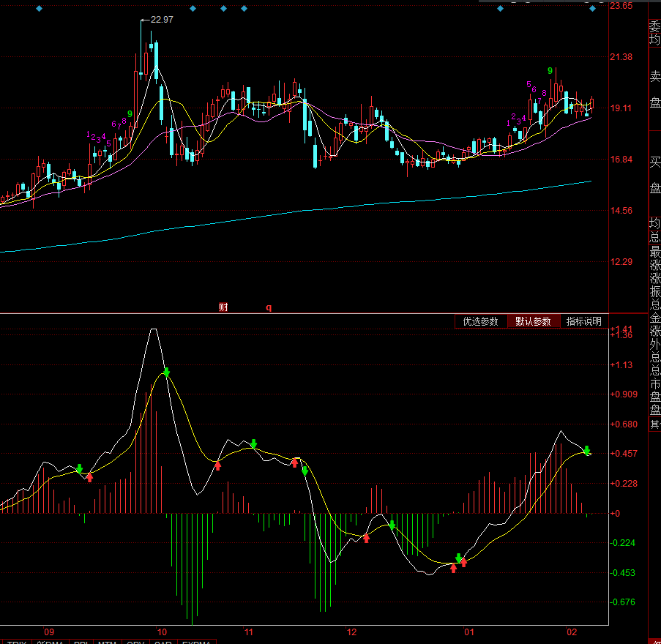661x644 pixels.
Task: Click the red q marker below the chart
Action: tap(269, 307)
